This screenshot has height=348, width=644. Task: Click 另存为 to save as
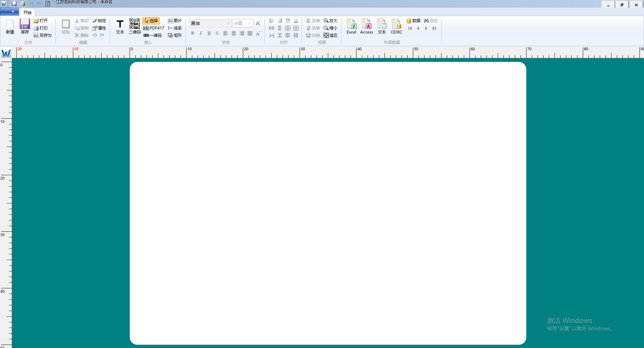43,36
